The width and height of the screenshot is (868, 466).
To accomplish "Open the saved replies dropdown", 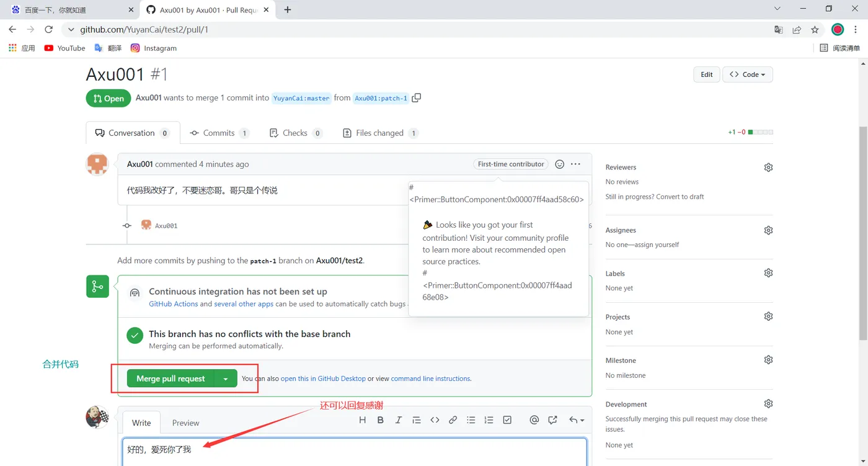I will [x=577, y=420].
